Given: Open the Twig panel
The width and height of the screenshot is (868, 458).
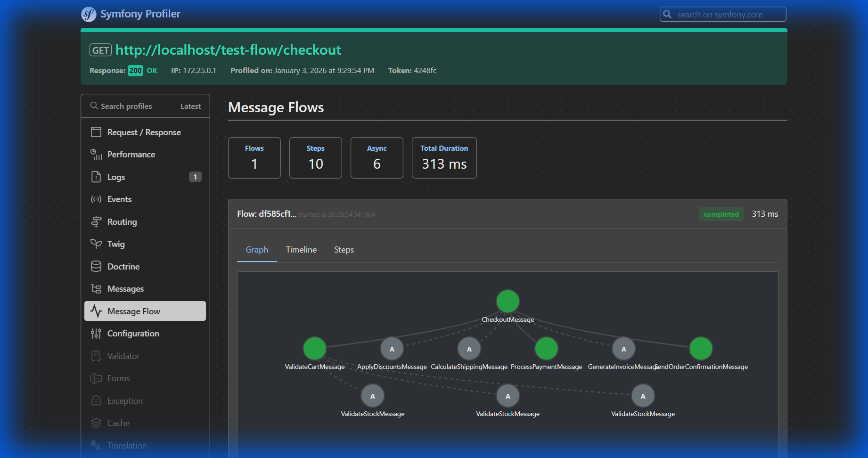Looking at the screenshot, I should pos(115,244).
